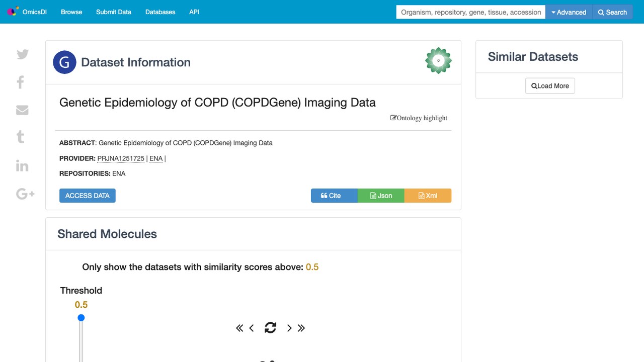
Task: Go to first page double-left arrows
Action: 239,328
